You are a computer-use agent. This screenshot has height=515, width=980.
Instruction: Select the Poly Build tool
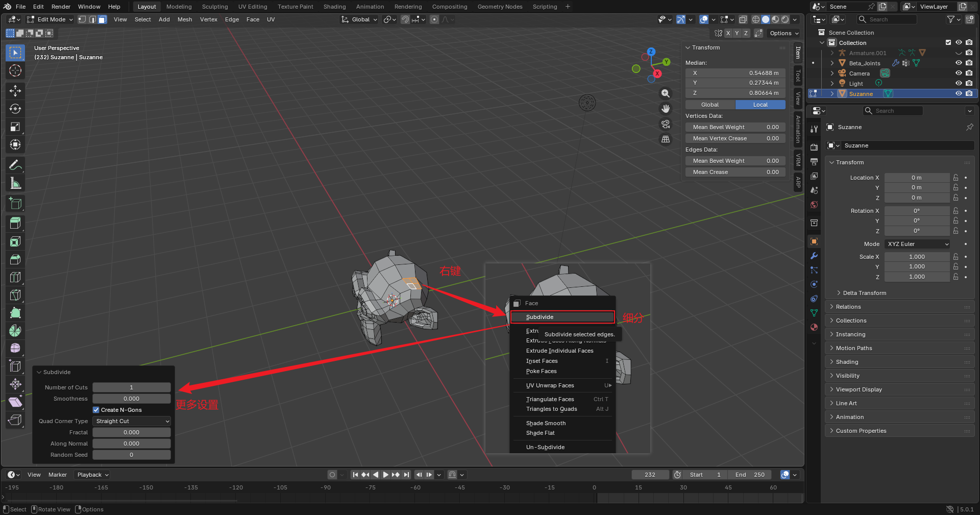15,313
